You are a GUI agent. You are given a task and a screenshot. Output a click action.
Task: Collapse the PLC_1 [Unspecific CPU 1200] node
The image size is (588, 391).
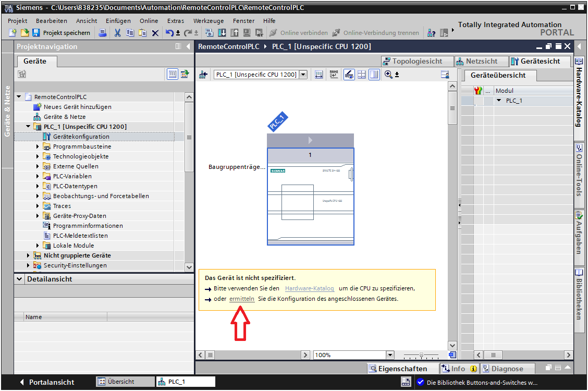[x=28, y=126]
